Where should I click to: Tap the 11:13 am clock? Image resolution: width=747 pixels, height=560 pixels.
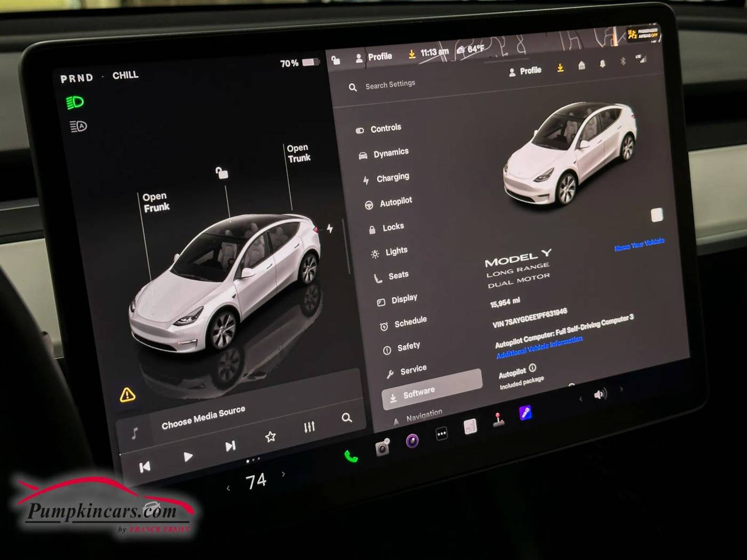434,52
